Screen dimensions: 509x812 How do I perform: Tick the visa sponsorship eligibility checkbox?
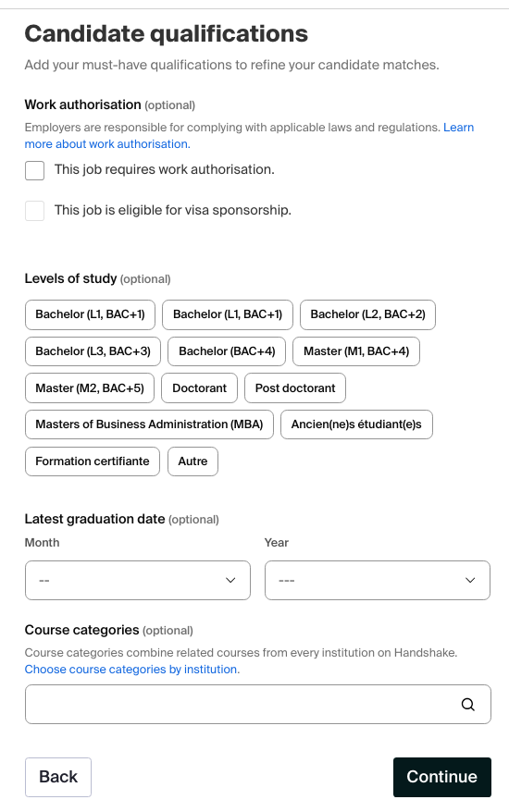point(35,211)
